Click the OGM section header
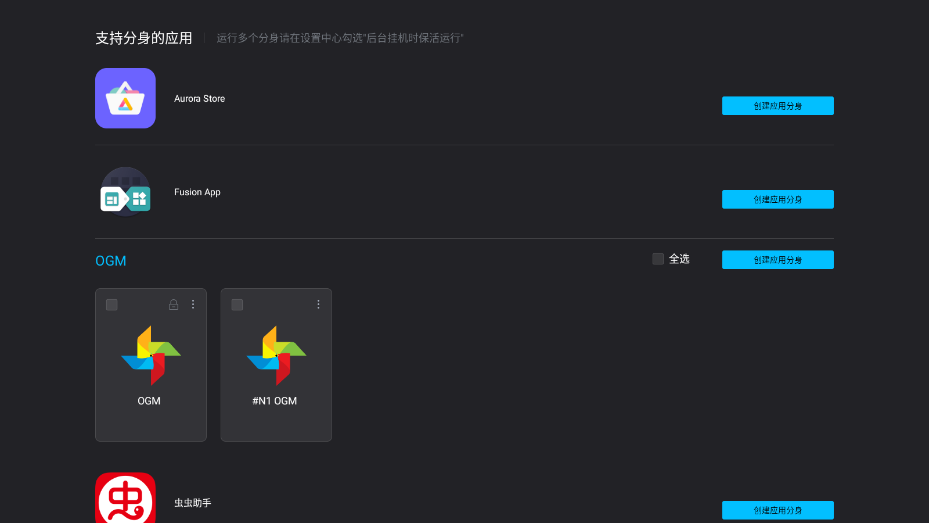The width and height of the screenshot is (929, 523). tap(111, 261)
